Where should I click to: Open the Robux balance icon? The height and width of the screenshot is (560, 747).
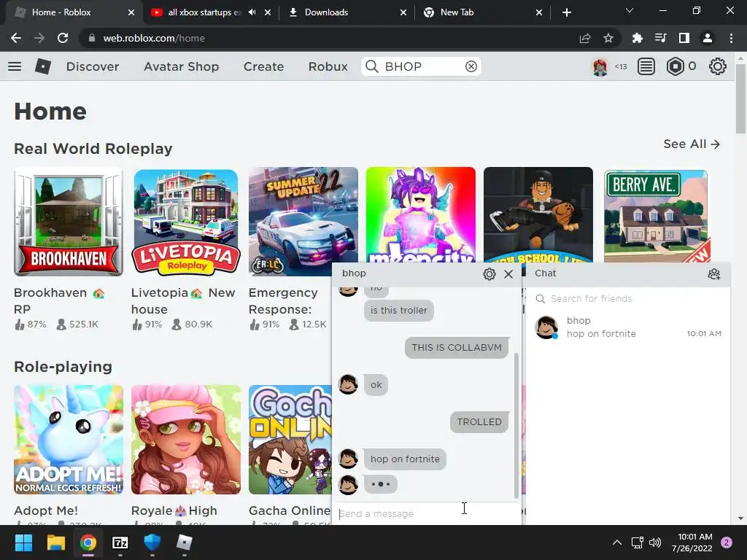pyautogui.click(x=675, y=66)
